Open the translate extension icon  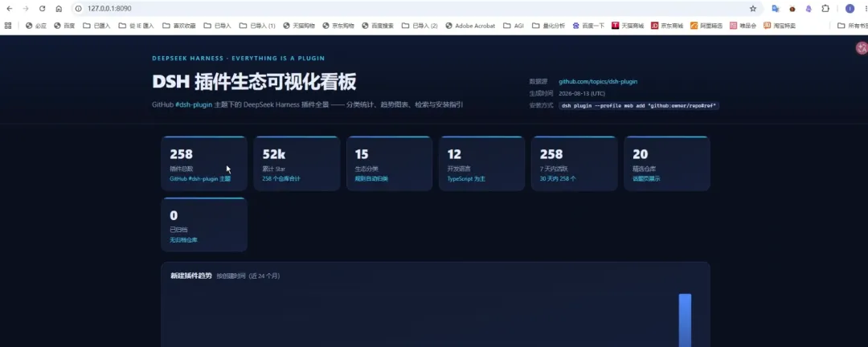[x=776, y=9]
